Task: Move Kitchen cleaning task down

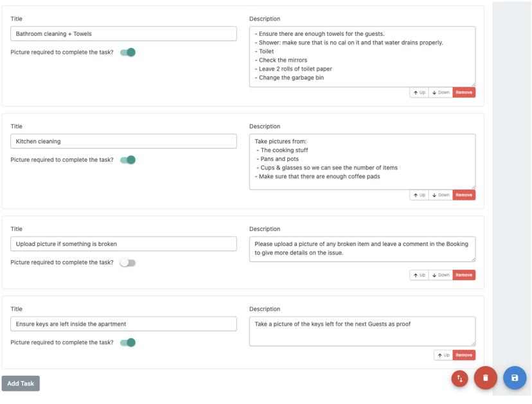Action: pyautogui.click(x=441, y=195)
